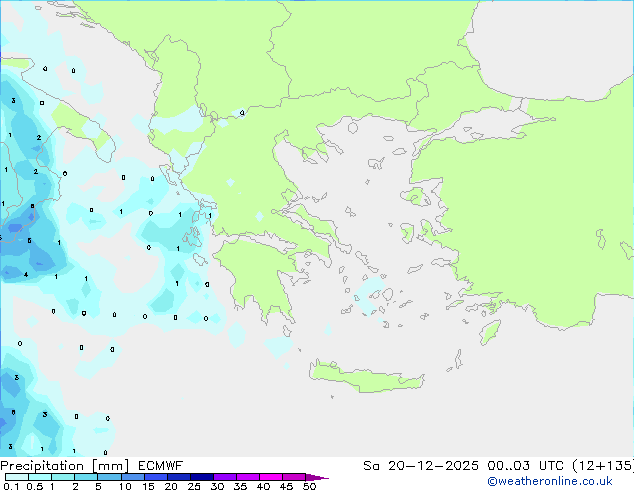634x490 pixels.
Task: Click the 20–25 mm dark blue legend box
Action: (179, 477)
